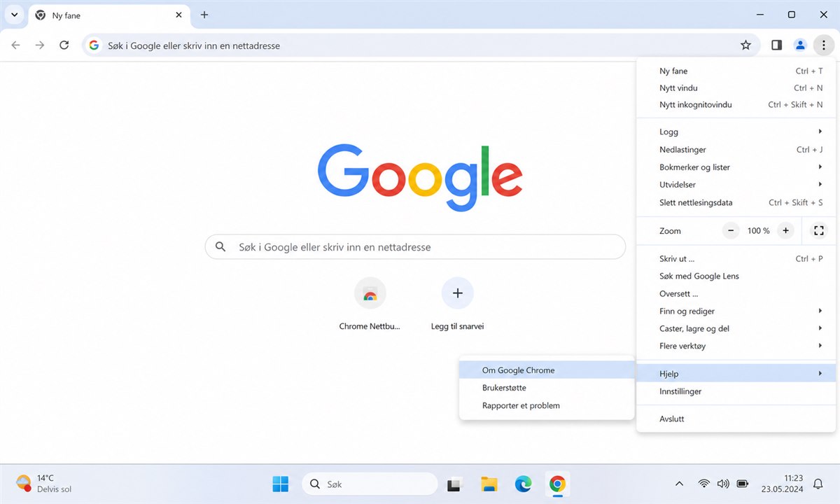Reload the current page
Screen dimensions: 840x504
(x=64, y=45)
